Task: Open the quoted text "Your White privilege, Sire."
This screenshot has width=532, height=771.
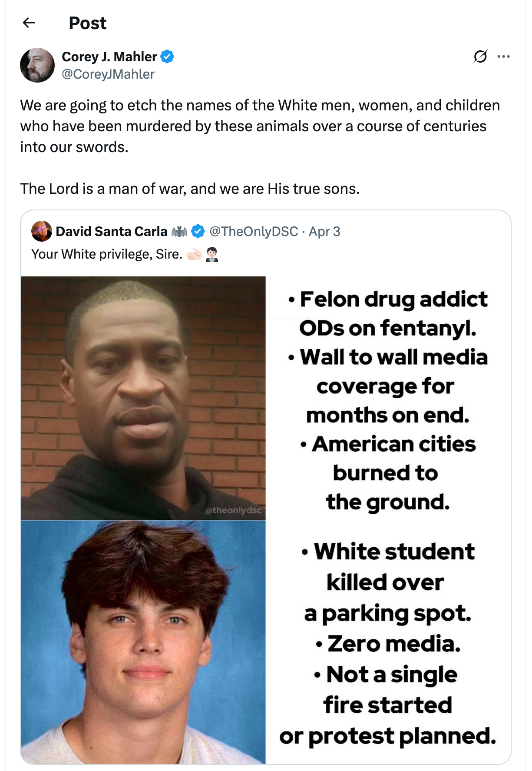Action: click(107, 254)
